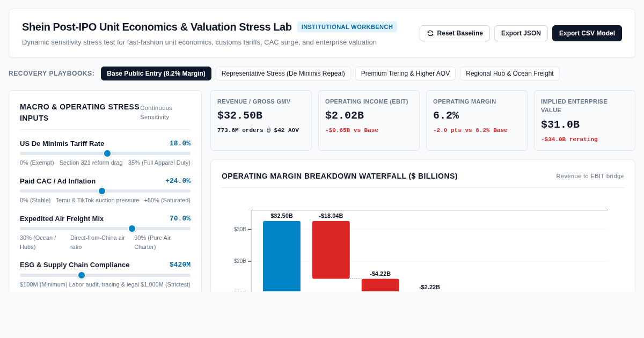This screenshot has width=644, height=338.
Task: Click the $20B chart axis label
Action: tap(240, 261)
